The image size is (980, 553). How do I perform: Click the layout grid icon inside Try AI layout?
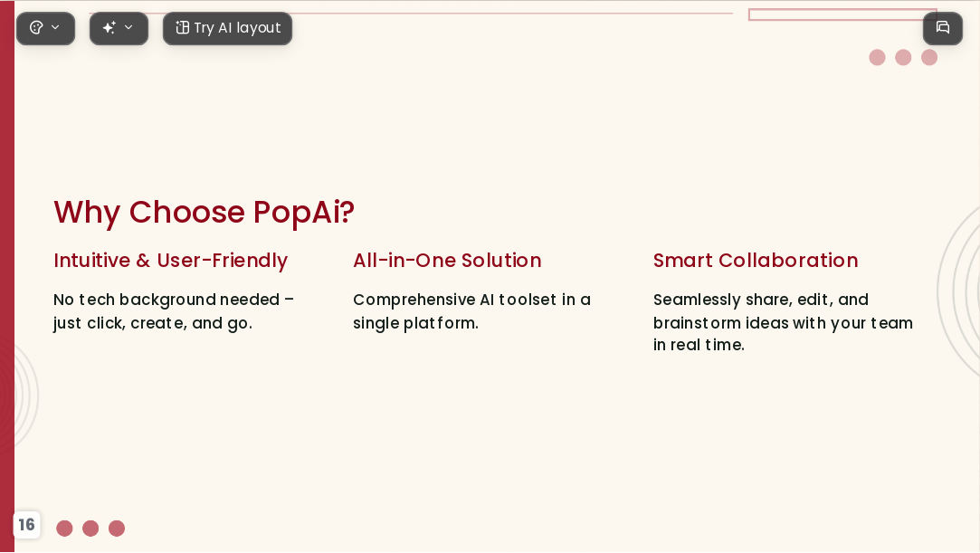182,27
